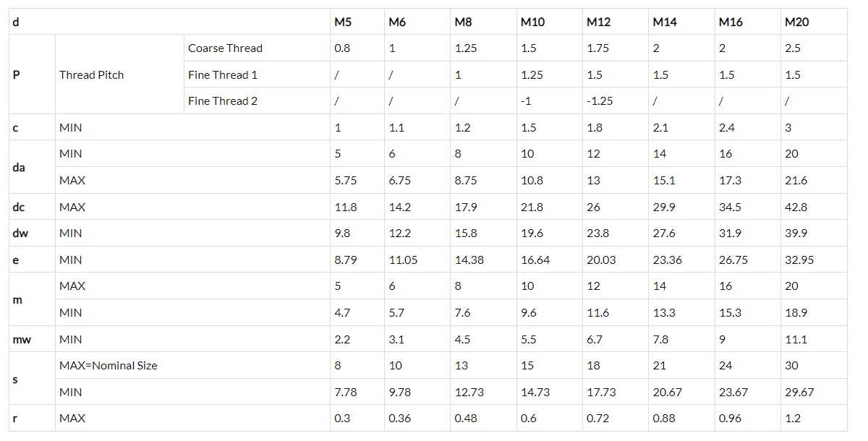Click the Fine Thread 1 label

[x=223, y=74]
